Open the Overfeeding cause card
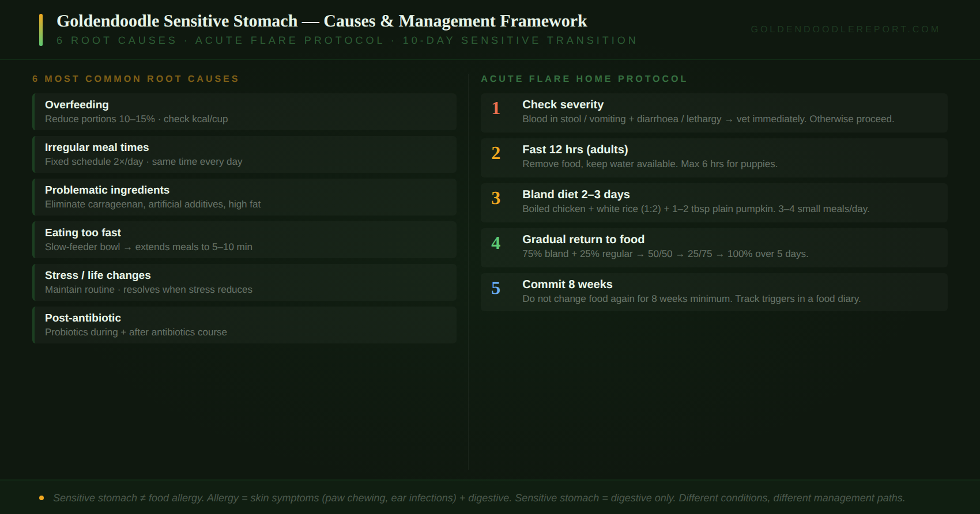The image size is (980, 514). tap(244, 112)
